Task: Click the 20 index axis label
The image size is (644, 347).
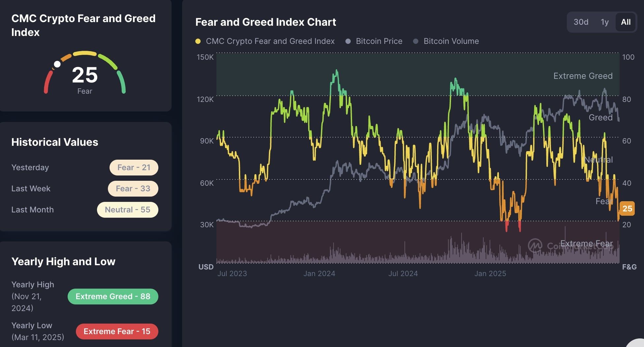Action: 627,225
